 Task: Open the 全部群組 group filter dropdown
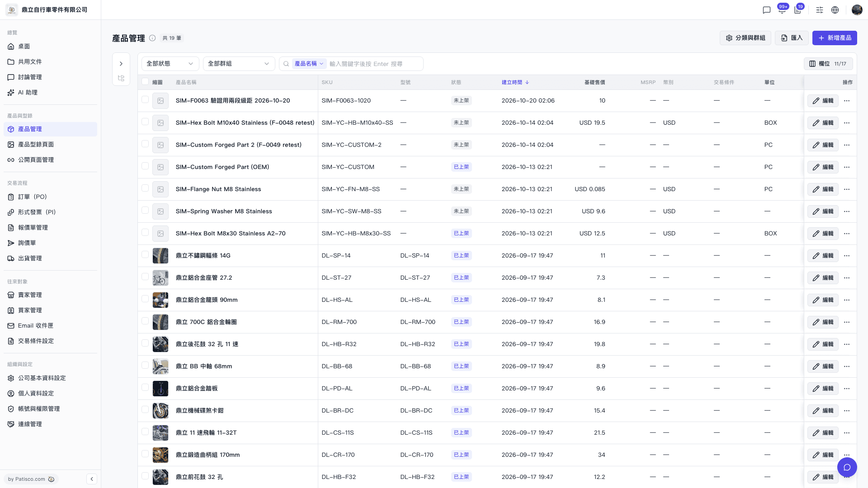pyautogui.click(x=239, y=64)
